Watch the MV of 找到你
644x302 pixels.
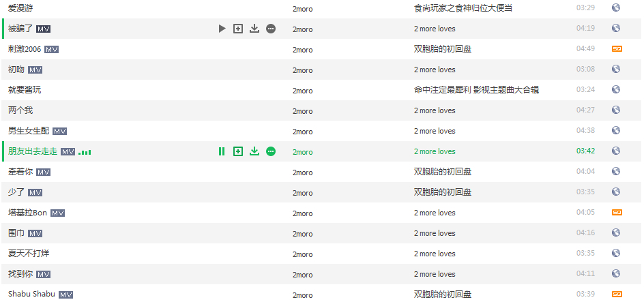(43, 275)
